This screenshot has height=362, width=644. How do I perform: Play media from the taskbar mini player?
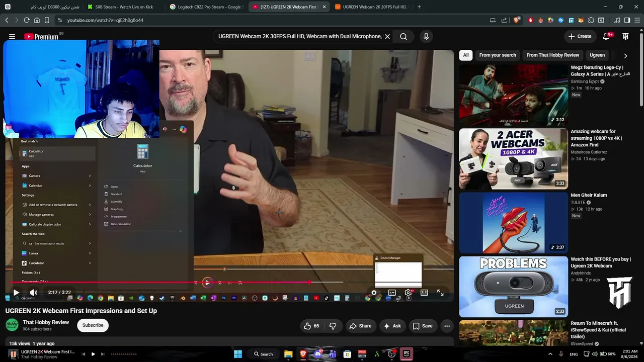pyautogui.click(x=93, y=354)
